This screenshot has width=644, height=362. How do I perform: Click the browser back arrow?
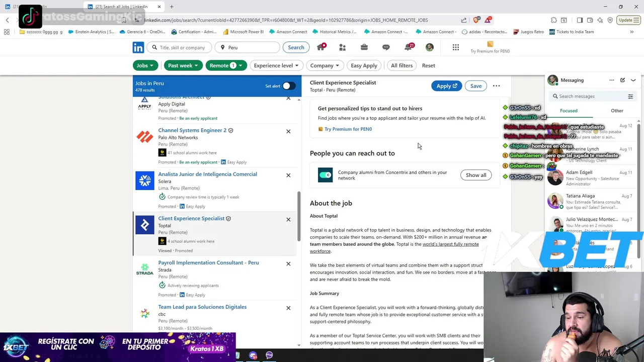click(x=8, y=20)
